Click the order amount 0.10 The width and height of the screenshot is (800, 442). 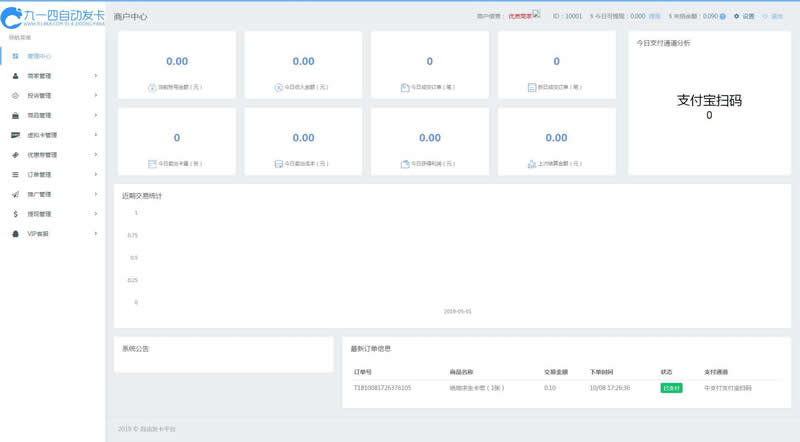coord(550,388)
